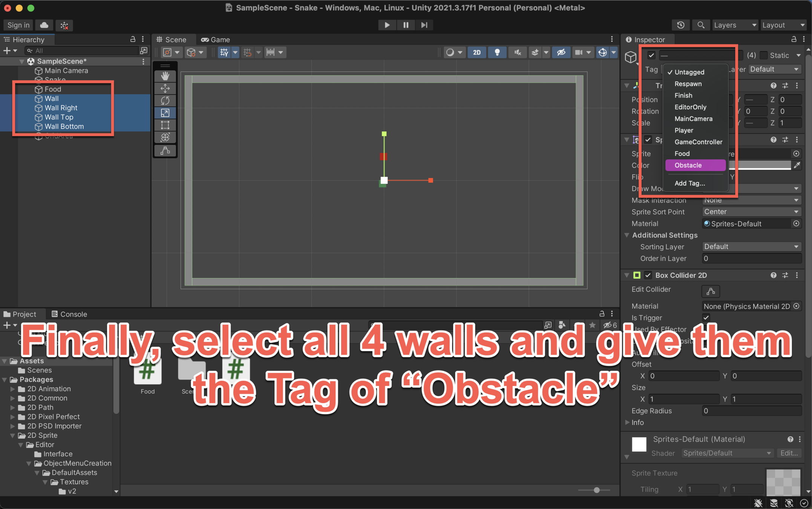Collapse the Box Collider 2D component
812x509 pixels.
coord(627,275)
